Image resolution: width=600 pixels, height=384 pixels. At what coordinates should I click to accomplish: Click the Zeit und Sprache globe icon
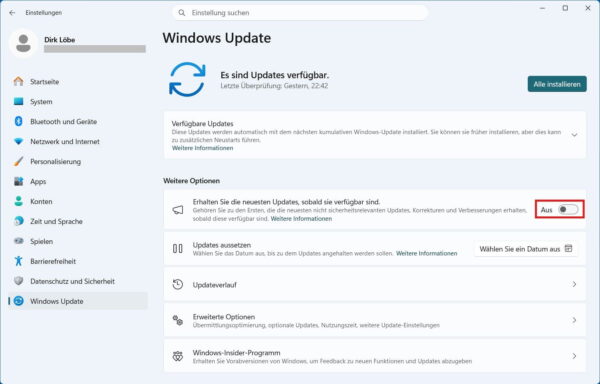click(18, 221)
